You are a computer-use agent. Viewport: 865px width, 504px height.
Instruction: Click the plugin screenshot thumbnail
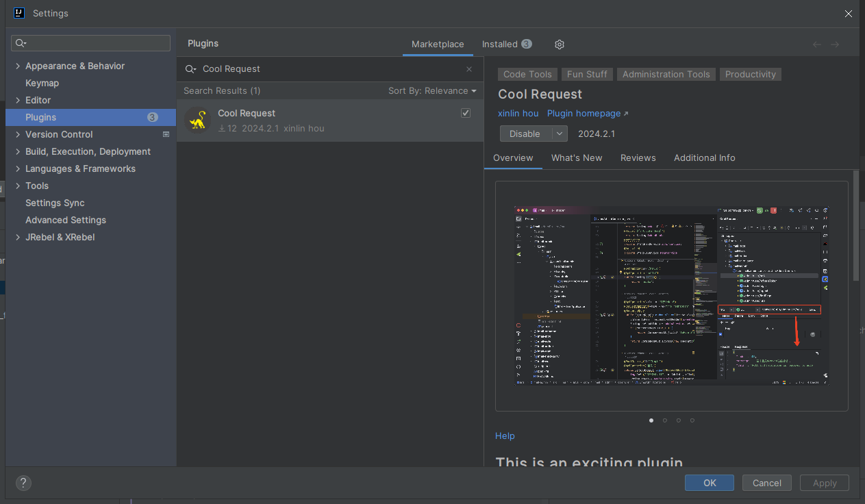(x=672, y=296)
